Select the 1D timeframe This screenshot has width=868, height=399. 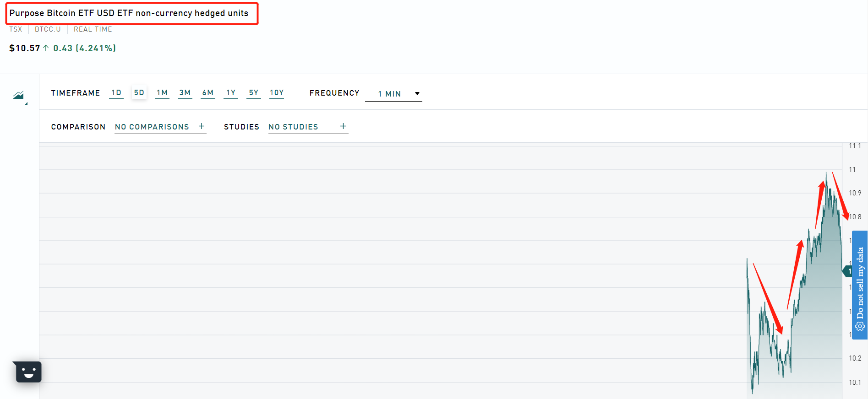pos(116,93)
